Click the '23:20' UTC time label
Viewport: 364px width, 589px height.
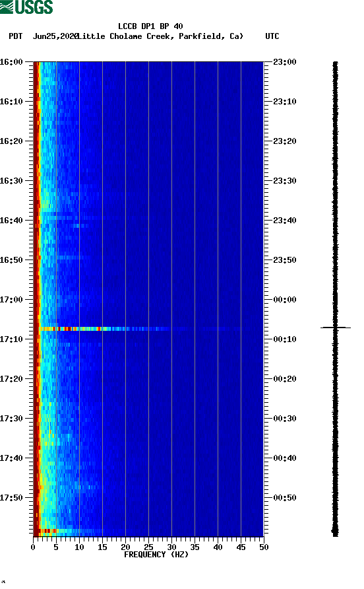pos(285,141)
